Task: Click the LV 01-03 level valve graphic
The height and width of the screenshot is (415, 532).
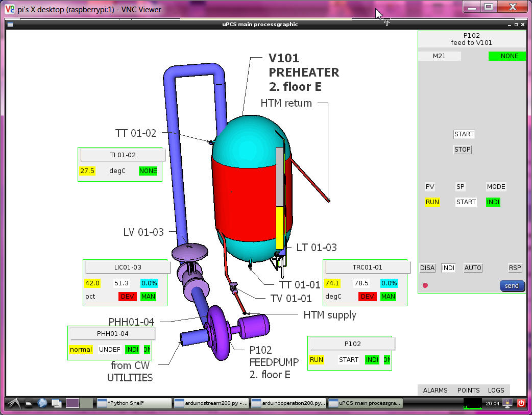Action: click(190, 251)
